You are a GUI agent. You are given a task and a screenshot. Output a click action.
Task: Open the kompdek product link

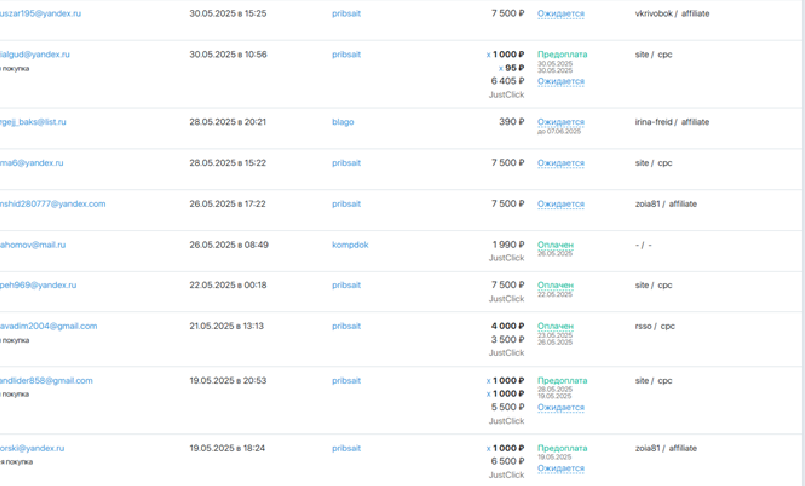350,244
